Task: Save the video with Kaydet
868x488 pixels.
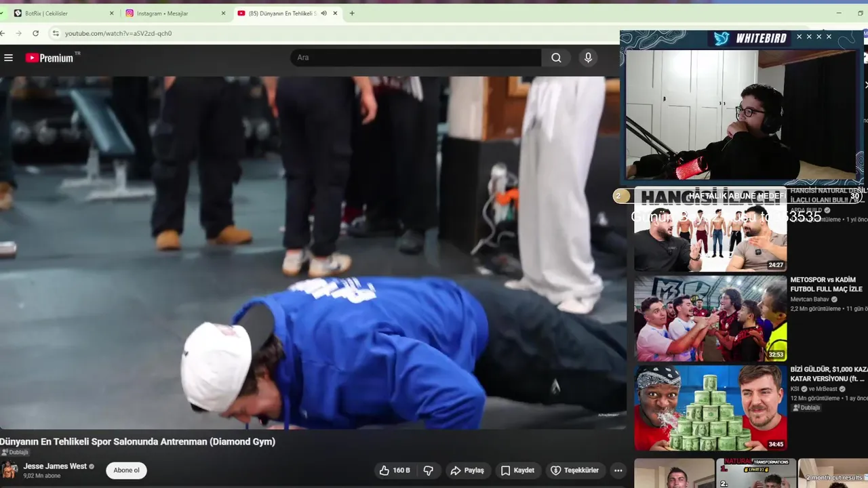Action: click(517, 470)
